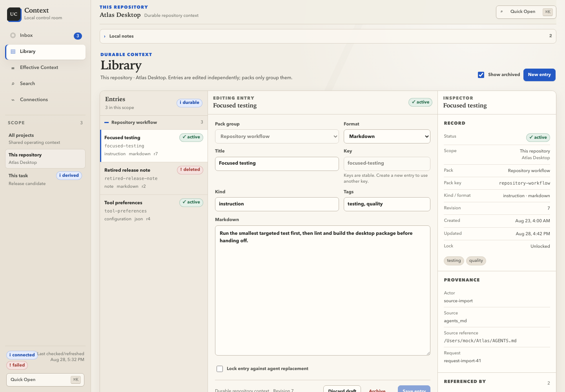
Task: Click the durable info badge in Entries
Action: click(190, 103)
